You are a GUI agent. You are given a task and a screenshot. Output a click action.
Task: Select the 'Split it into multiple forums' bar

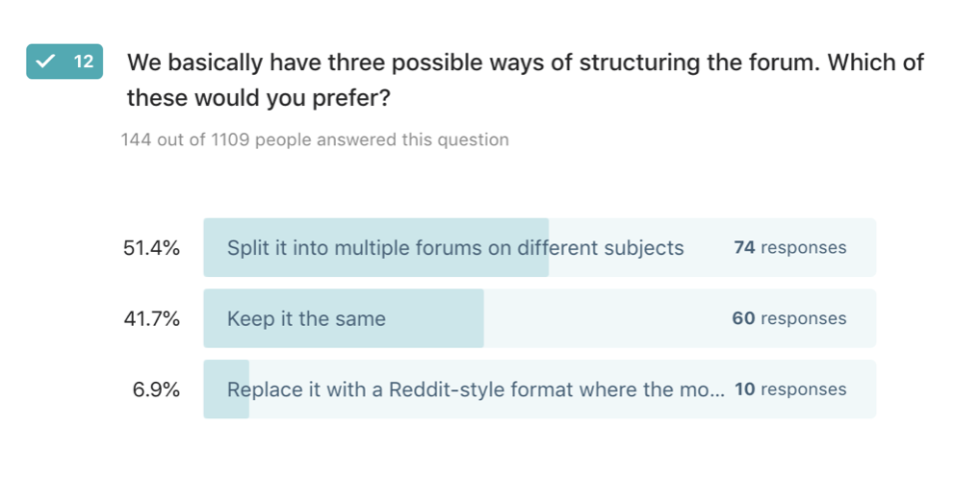tap(539, 247)
